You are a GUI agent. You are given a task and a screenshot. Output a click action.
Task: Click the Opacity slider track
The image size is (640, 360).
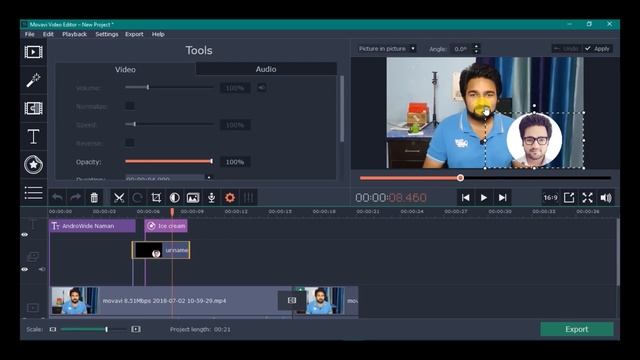[x=169, y=161]
